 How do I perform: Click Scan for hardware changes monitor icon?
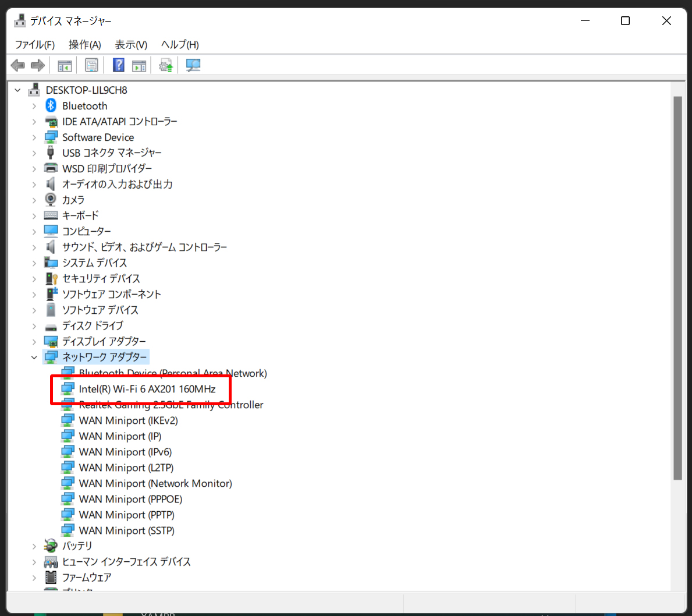[193, 65]
